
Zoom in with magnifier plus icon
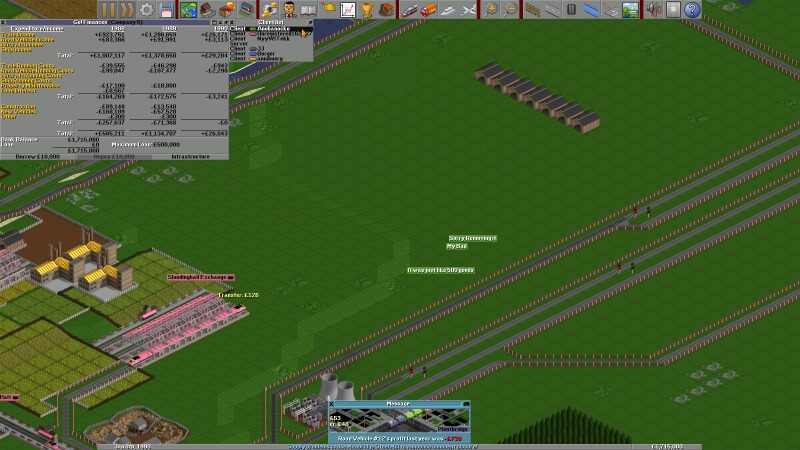coord(490,9)
